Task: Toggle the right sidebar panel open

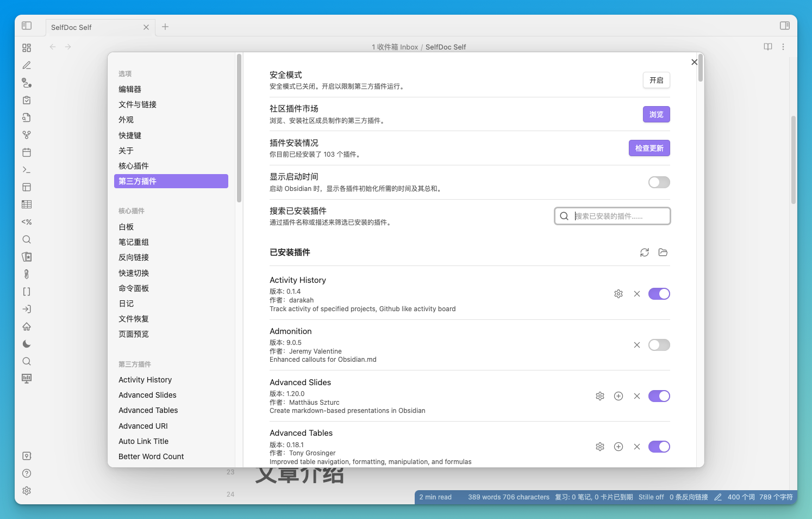Action: point(784,25)
